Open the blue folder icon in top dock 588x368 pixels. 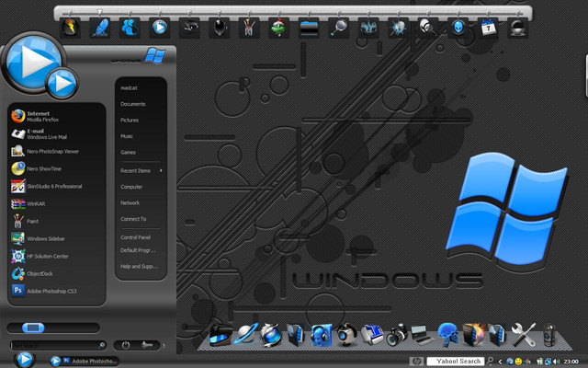coord(309,28)
